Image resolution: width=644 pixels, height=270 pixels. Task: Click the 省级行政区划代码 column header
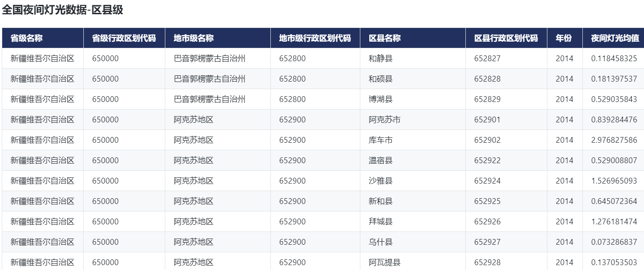tap(124, 38)
